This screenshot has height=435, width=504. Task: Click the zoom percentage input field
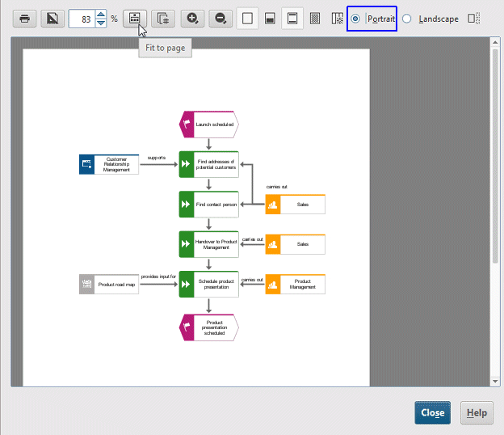[82, 19]
